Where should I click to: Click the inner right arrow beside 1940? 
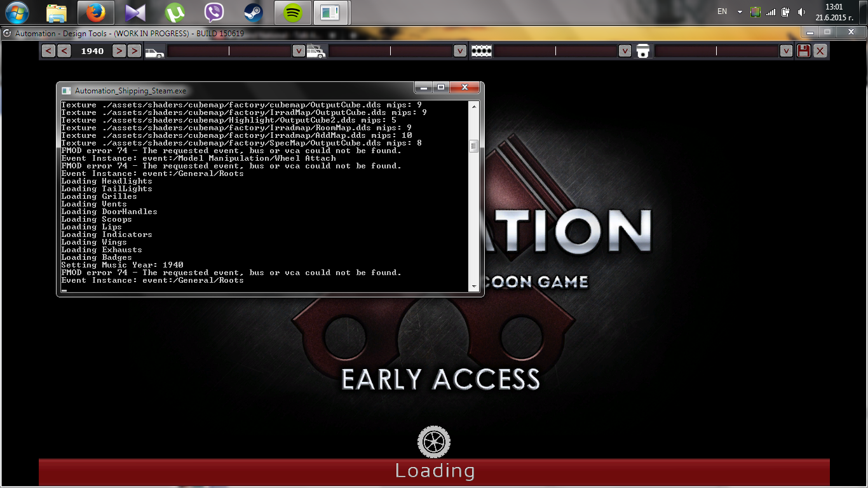click(119, 51)
